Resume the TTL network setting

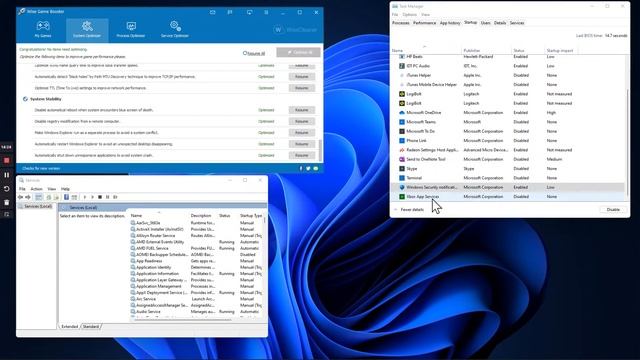coord(302,88)
